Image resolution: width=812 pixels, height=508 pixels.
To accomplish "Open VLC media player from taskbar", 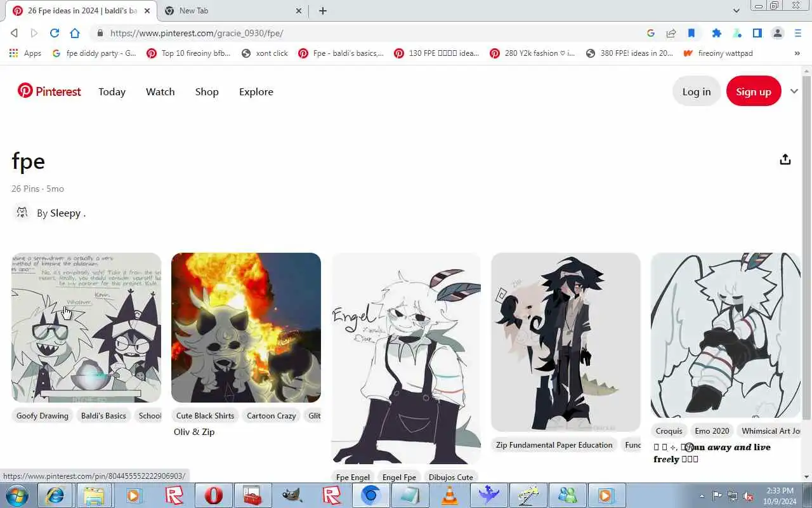I will click(x=449, y=495).
